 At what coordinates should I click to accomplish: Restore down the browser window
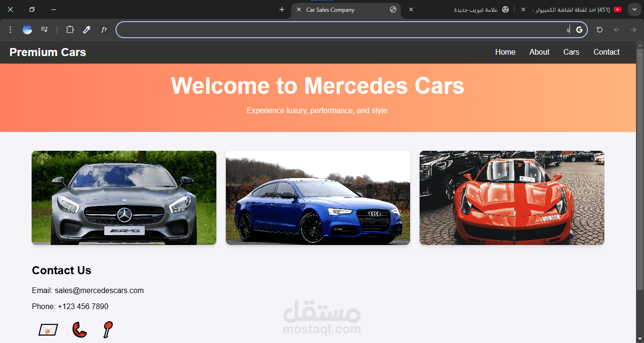point(32,9)
